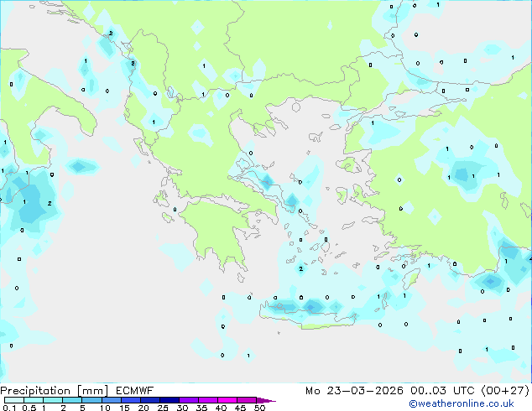The width and height of the screenshot is (532, 411).
Task: Click the 'ECMWF' model label
Action: coord(135,391)
